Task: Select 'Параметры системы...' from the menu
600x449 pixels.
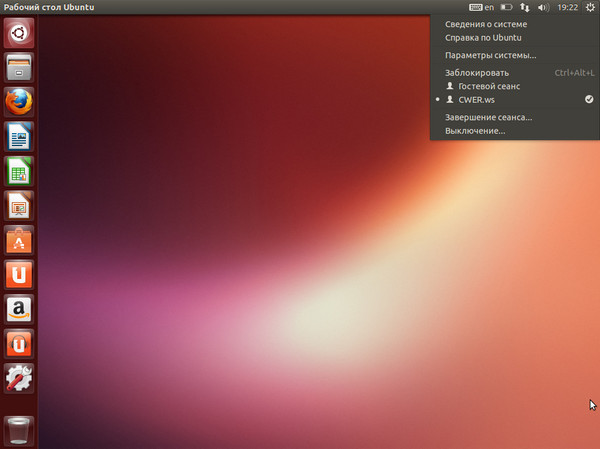Action: [490, 55]
